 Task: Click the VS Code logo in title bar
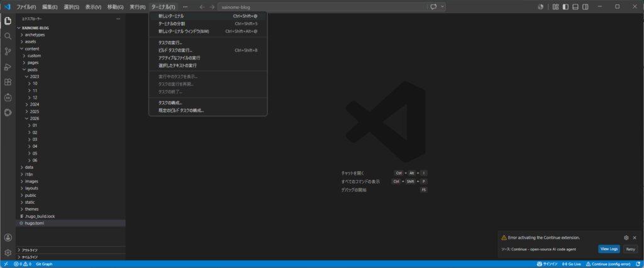6,6
